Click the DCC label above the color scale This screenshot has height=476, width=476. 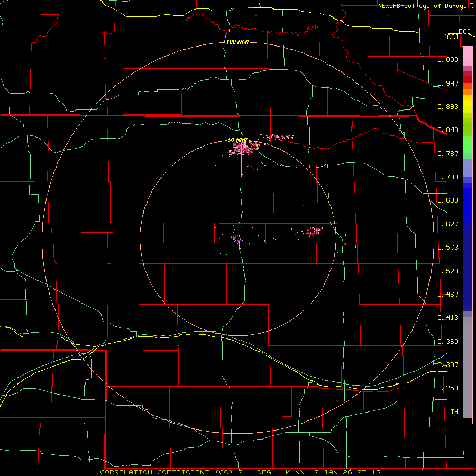click(x=464, y=32)
